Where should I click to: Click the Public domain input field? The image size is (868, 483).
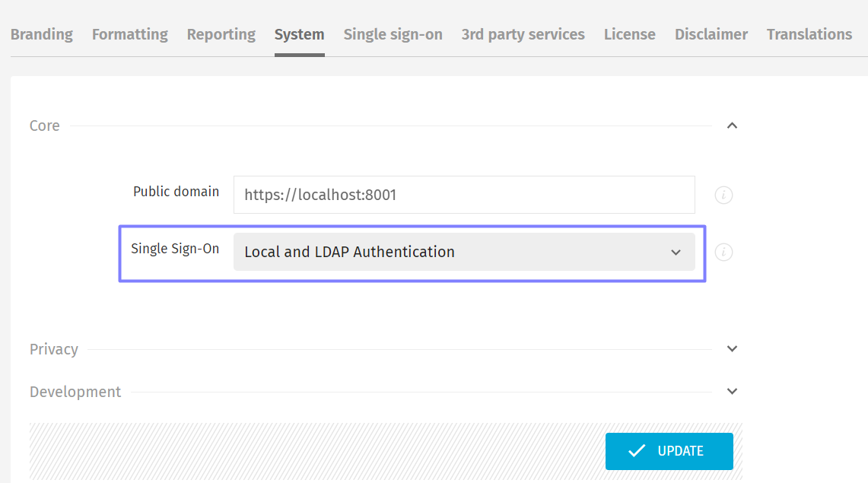point(464,195)
